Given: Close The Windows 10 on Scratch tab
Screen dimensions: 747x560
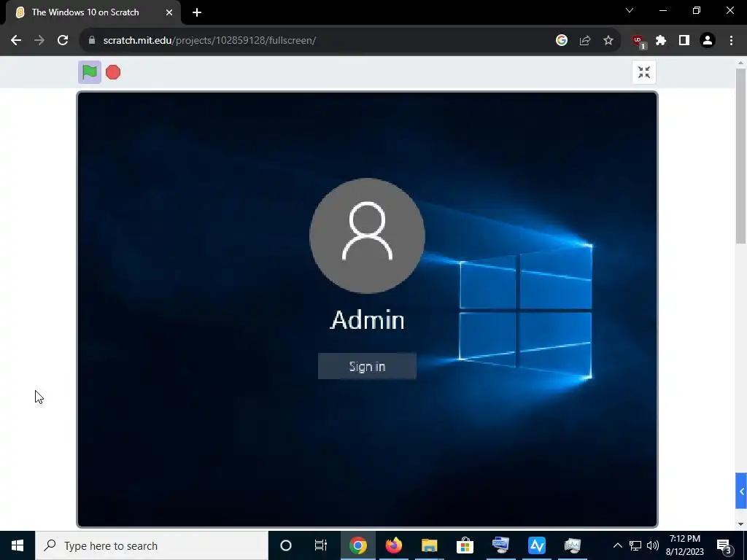Looking at the screenshot, I should tap(169, 12).
